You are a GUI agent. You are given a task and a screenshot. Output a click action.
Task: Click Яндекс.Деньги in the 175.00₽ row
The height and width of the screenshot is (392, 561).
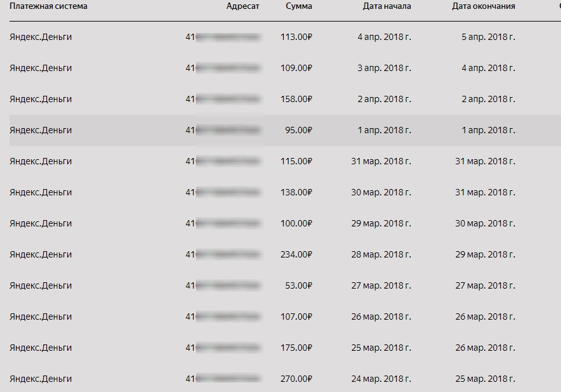coord(41,348)
